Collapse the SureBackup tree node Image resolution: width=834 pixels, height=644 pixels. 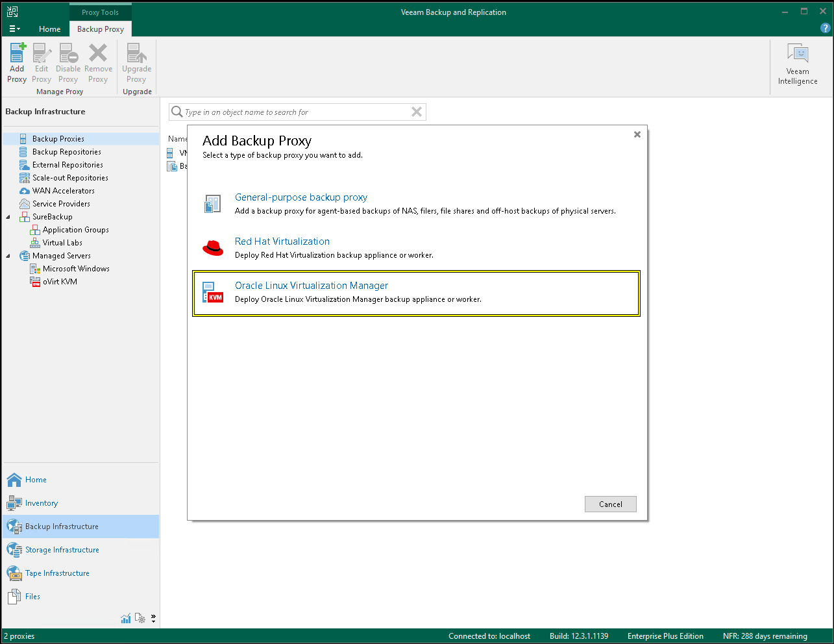8,217
